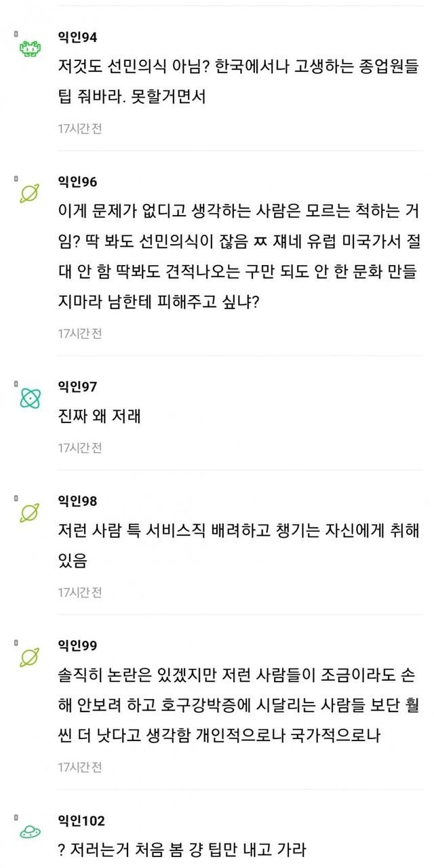
Task: Click the username 익인96
Action: tap(77, 182)
